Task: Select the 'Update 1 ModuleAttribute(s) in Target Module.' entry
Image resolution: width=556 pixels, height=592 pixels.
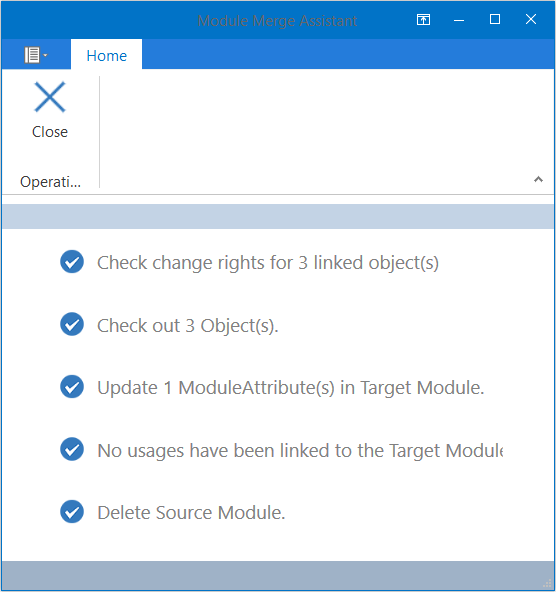Action: click(x=291, y=388)
